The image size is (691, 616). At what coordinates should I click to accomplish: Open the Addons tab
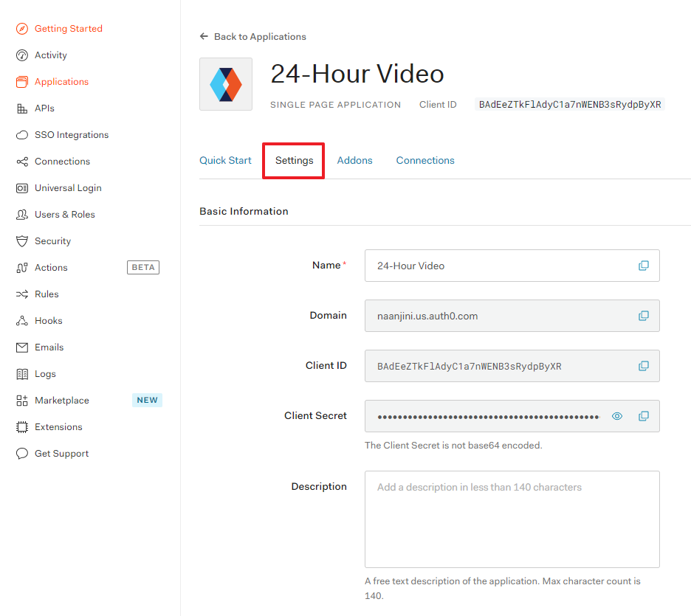(355, 160)
